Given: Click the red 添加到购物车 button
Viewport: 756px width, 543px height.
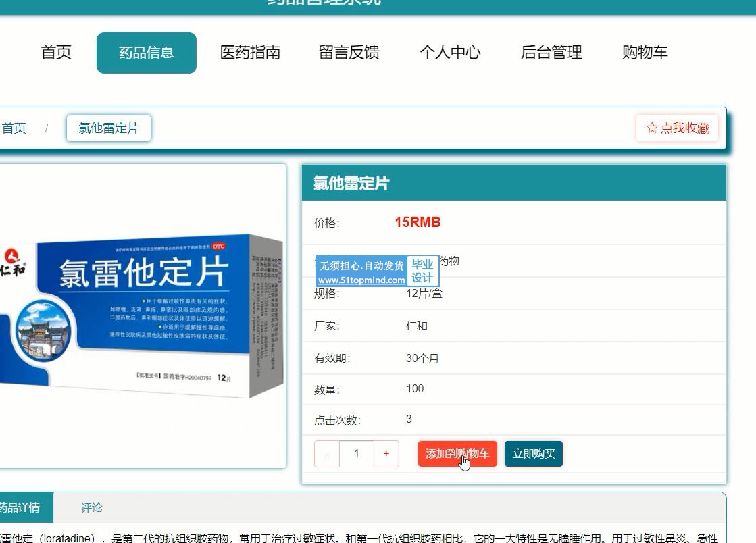Looking at the screenshot, I should pyautogui.click(x=457, y=454).
